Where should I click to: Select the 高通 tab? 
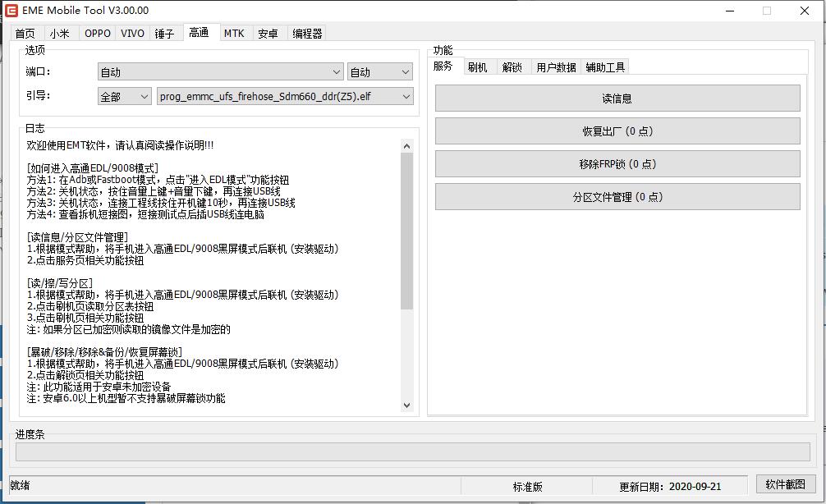point(200,33)
